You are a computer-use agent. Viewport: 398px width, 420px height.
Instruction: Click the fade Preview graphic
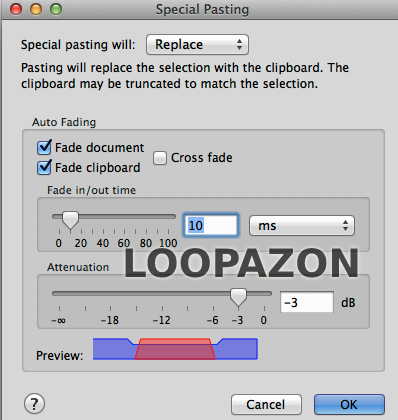point(175,349)
